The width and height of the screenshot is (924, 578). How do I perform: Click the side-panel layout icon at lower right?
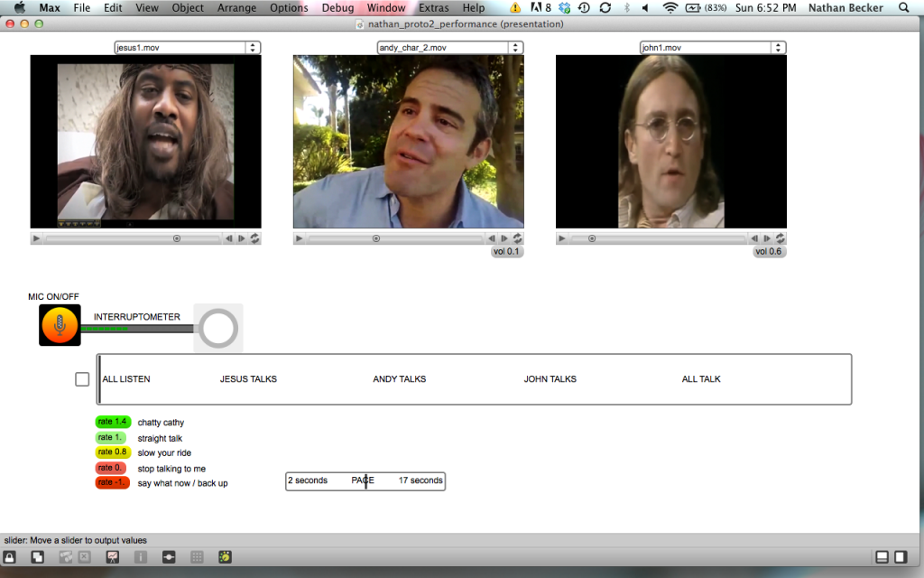[x=901, y=556]
